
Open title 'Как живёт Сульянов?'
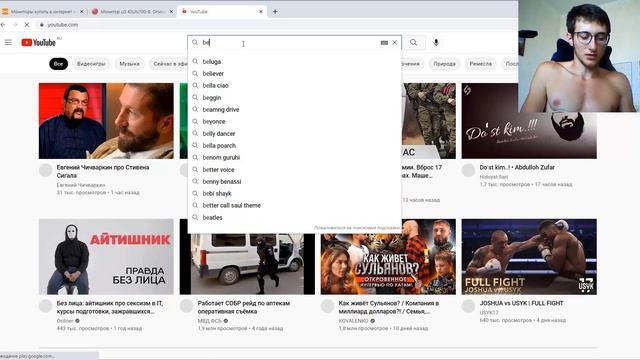[389, 307]
